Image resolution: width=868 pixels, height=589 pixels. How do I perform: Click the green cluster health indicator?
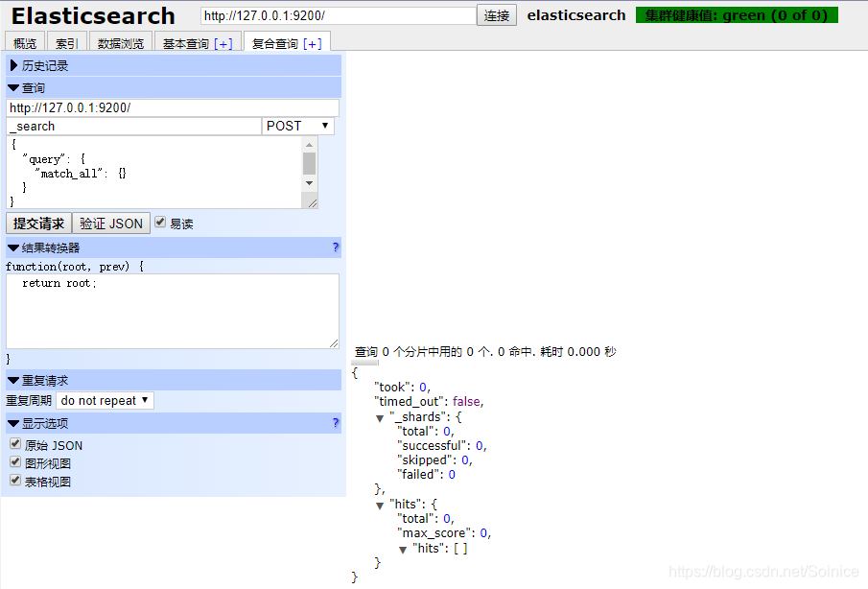pyautogui.click(x=737, y=15)
